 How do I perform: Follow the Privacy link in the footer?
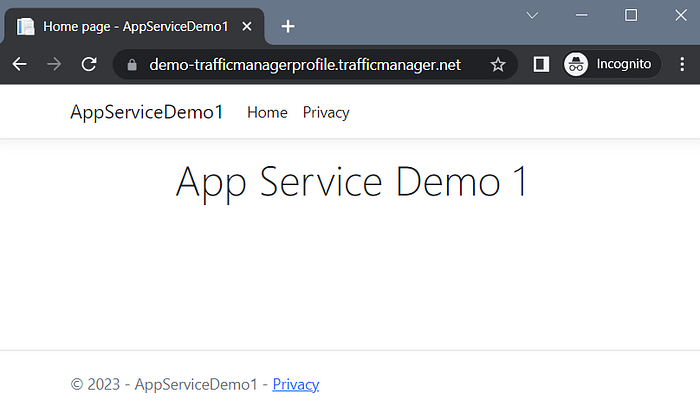point(296,384)
